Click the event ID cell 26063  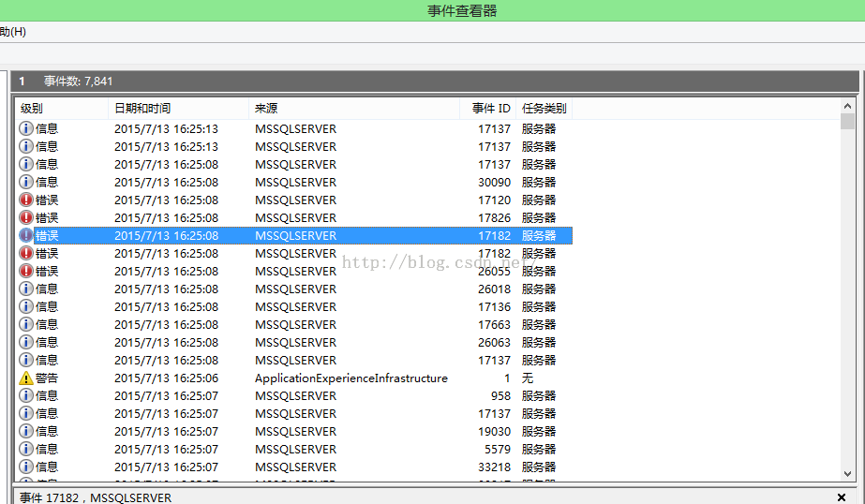coord(494,342)
